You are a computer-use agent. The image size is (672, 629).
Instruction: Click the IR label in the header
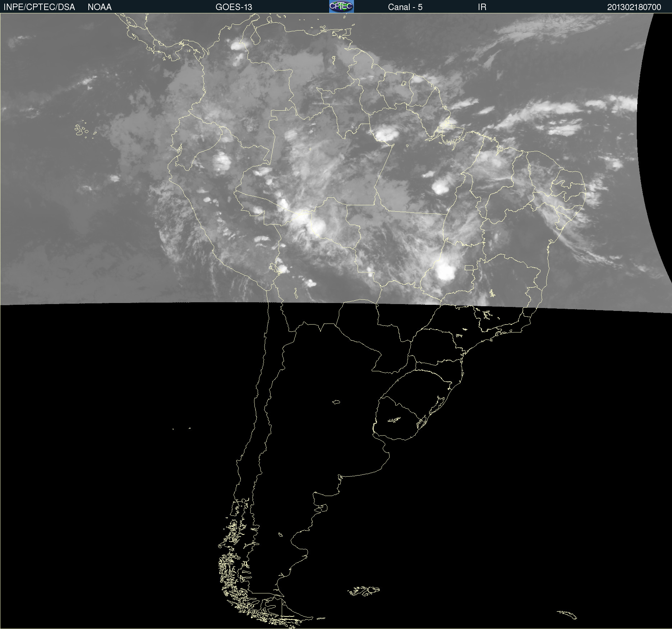point(482,7)
